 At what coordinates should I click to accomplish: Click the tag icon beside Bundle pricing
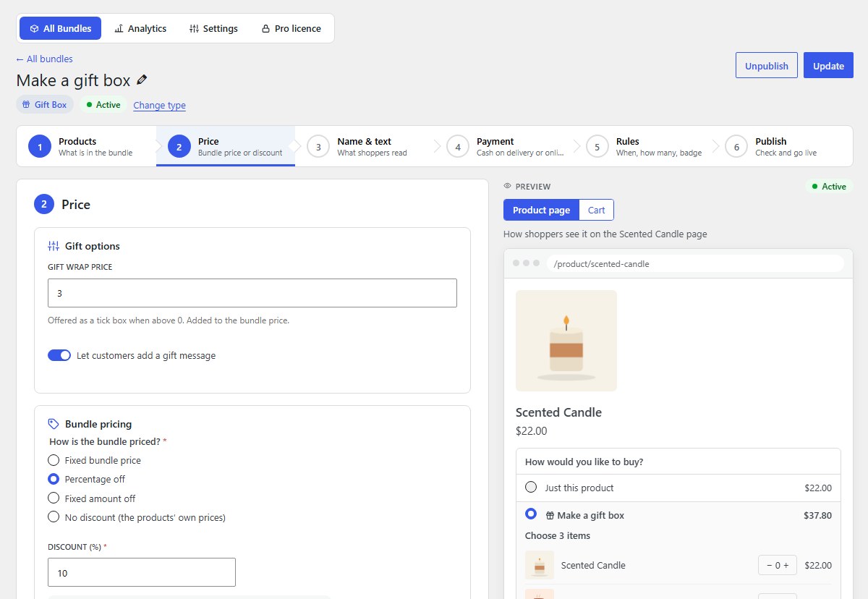click(x=54, y=424)
